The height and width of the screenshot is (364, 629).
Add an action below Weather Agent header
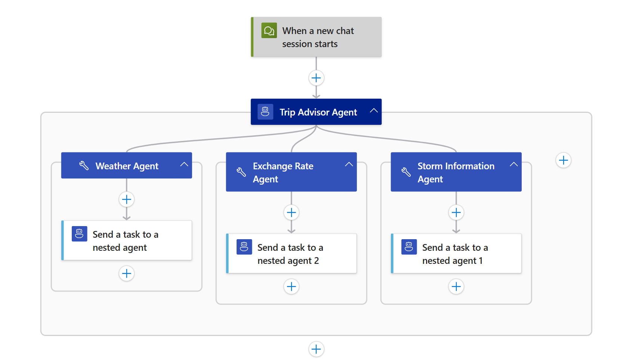(x=126, y=199)
